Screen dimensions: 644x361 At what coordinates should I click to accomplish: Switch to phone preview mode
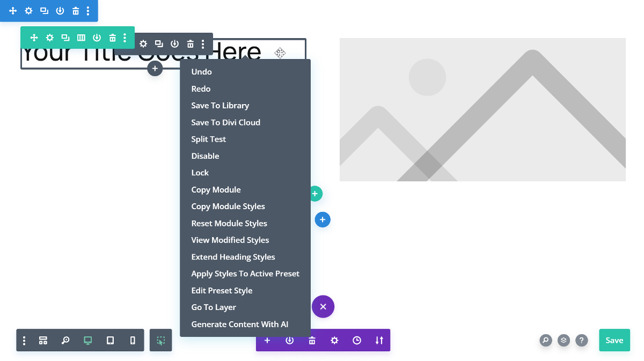(133, 341)
